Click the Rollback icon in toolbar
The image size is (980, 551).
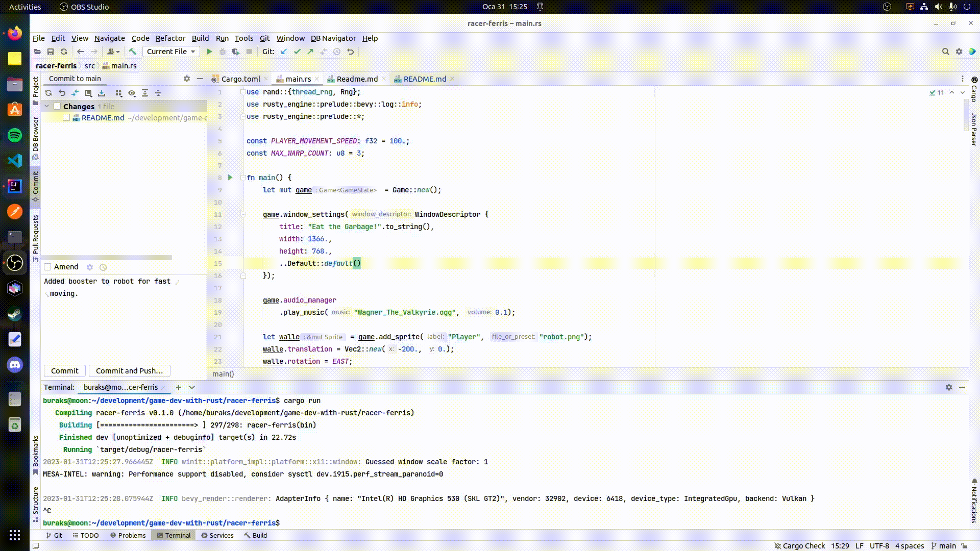click(350, 52)
